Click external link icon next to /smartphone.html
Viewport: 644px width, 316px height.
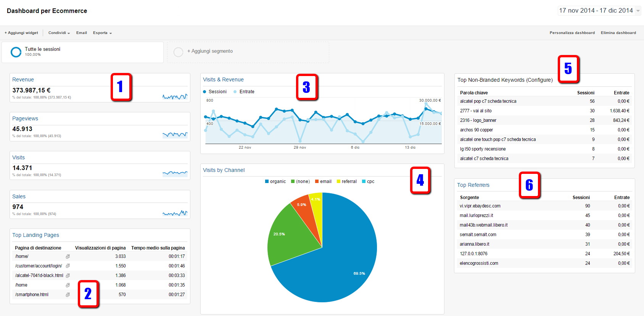click(x=68, y=295)
